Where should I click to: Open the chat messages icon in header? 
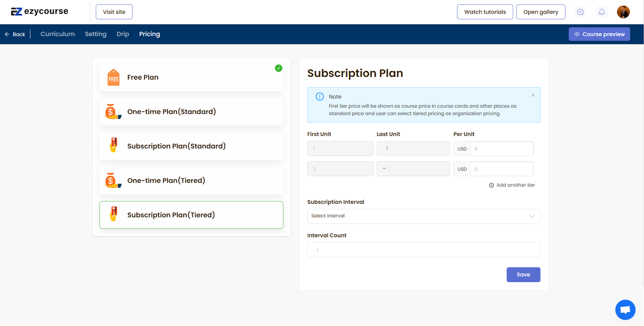click(580, 12)
